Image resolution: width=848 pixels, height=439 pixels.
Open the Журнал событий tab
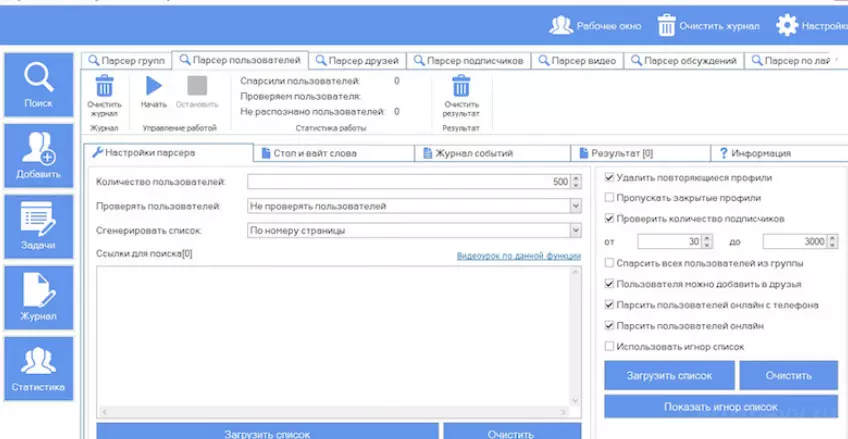(493, 153)
